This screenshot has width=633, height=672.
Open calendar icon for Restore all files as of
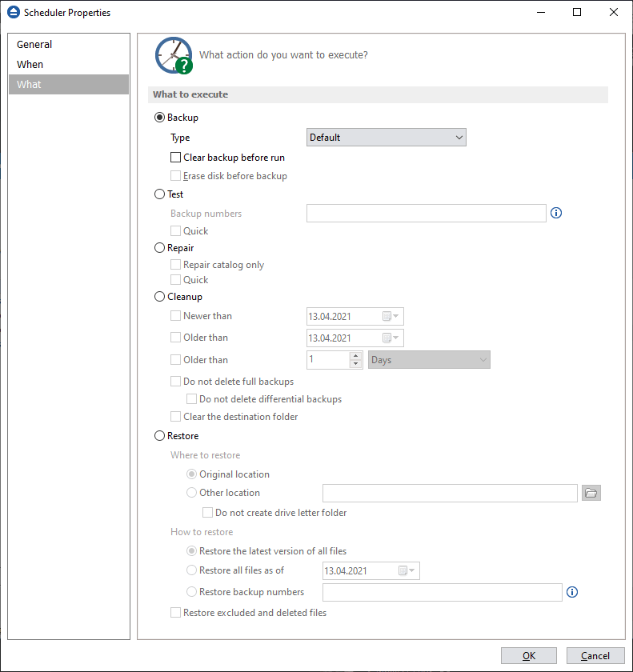407,571
